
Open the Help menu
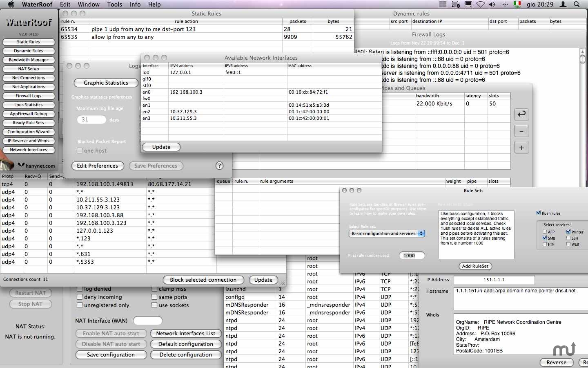click(154, 4)
